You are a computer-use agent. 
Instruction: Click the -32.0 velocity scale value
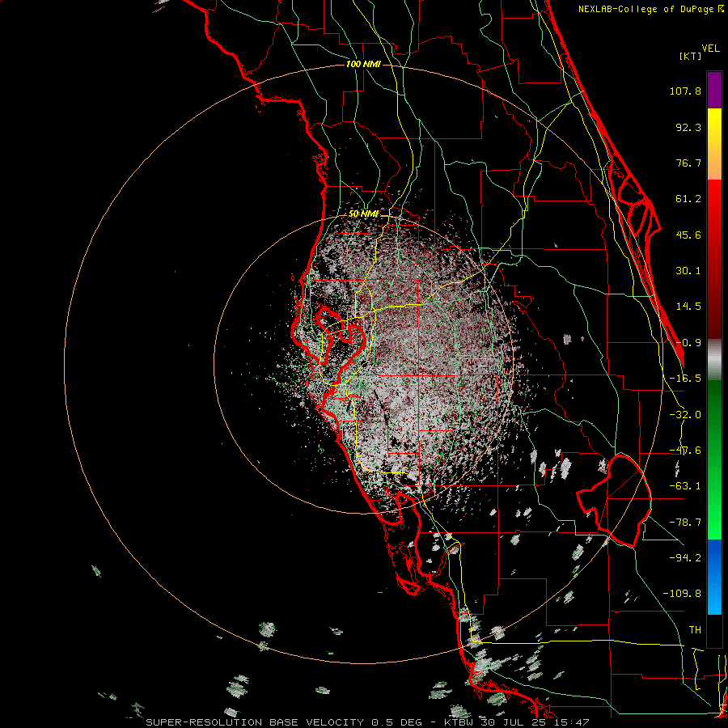tap(685, 415)
